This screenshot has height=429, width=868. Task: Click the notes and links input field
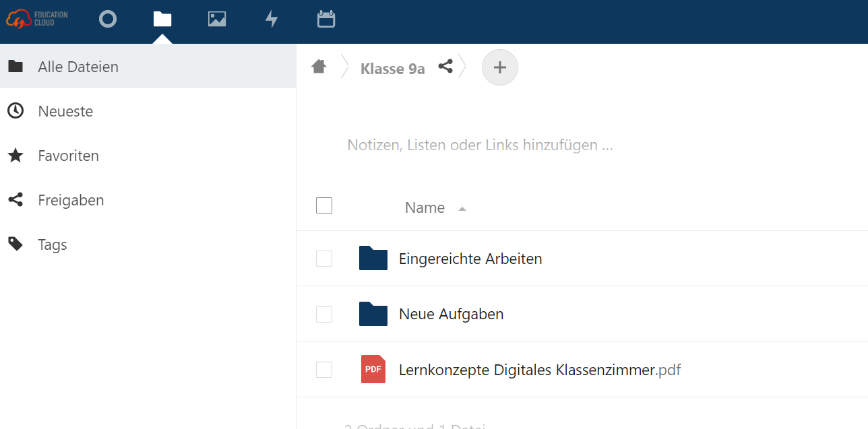coord(480,145)
